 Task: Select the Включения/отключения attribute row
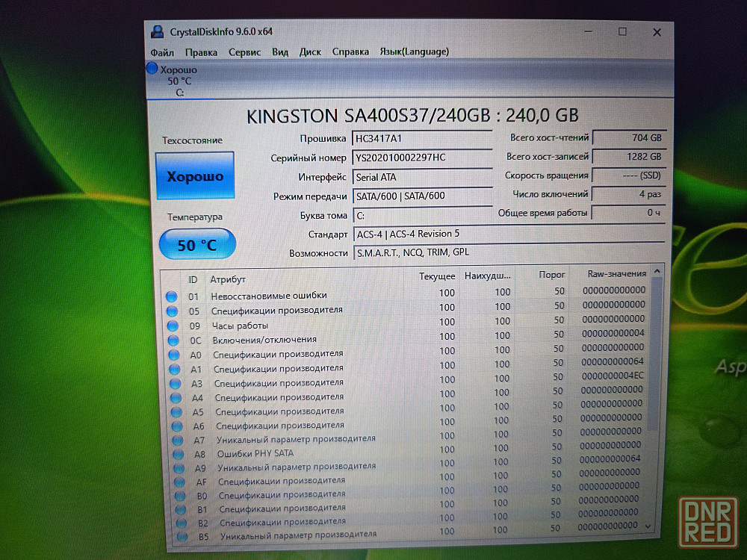tap(407, 337)
